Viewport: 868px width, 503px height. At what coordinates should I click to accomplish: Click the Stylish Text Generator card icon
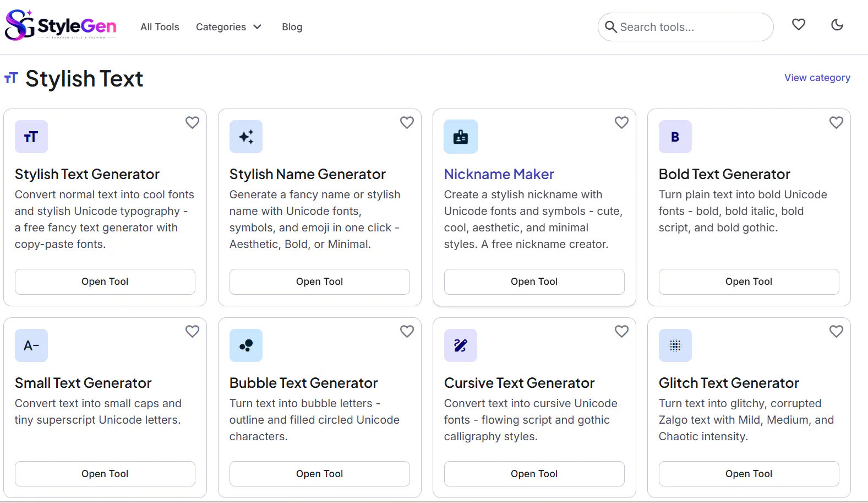click(x=31, y=137)
